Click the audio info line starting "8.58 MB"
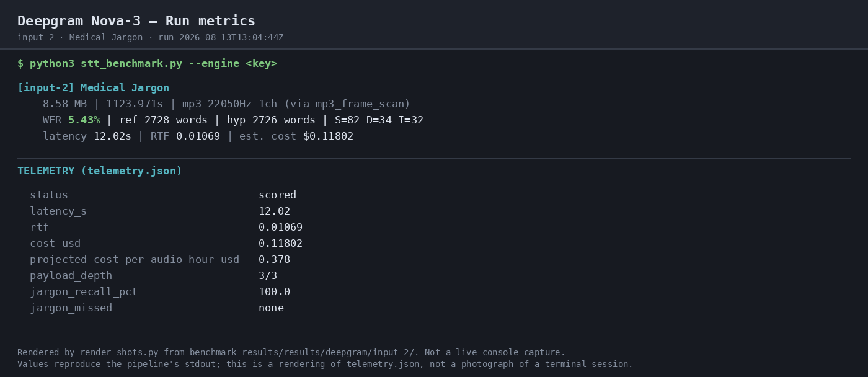The width and height of the screenshot is (868, 377). (226, 104)
